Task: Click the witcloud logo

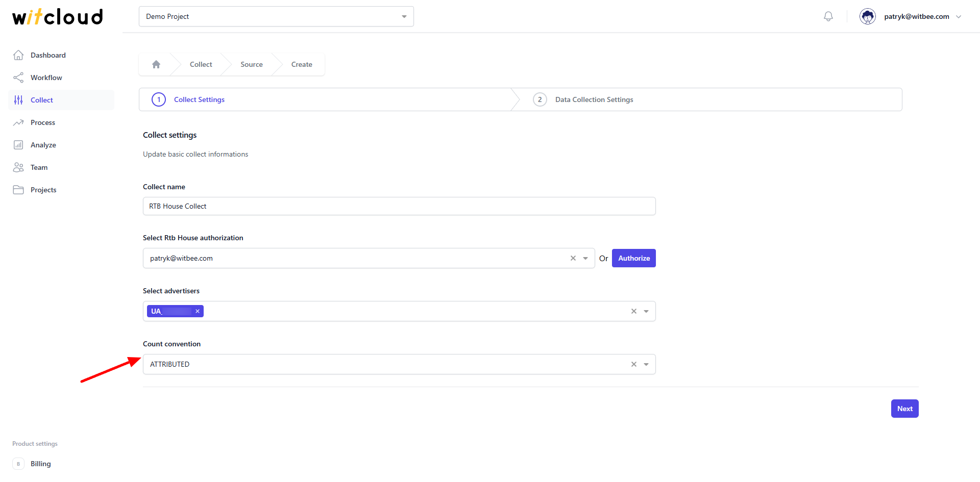Action: click(58, 17)
